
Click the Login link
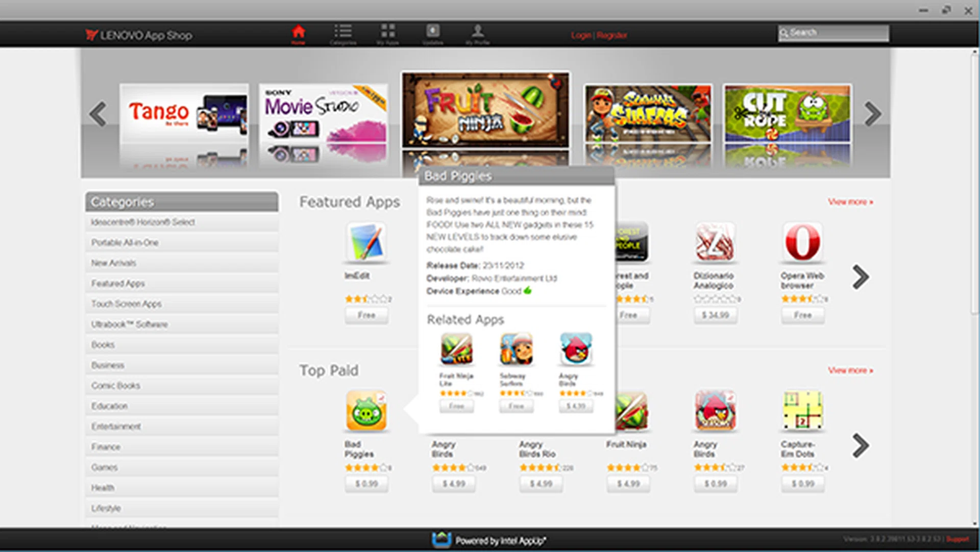point(581,35)
